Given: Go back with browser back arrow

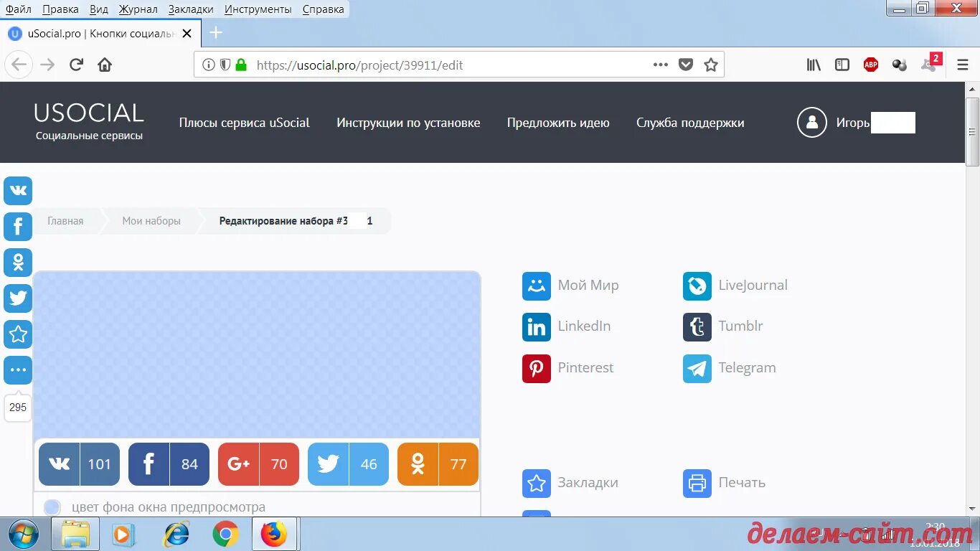Looking at the screenshot, I should click(19, 65).
